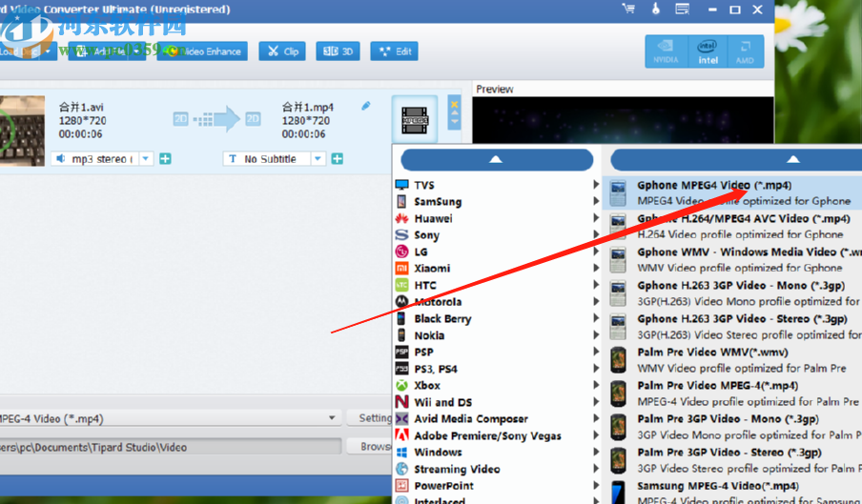The width and height of the screenshot is (862, 504).
Task: Add subtitle with plus icon
Action: click(x=338, y=159)
